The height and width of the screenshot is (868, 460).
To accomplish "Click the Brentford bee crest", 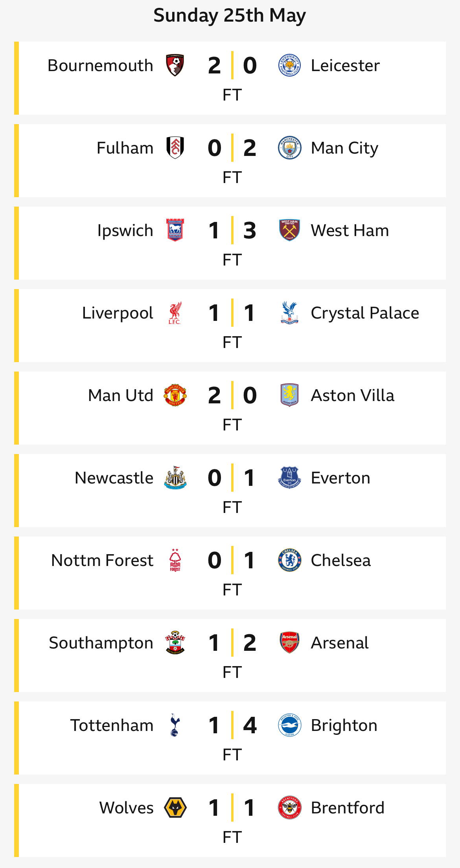I will point(289,808).
